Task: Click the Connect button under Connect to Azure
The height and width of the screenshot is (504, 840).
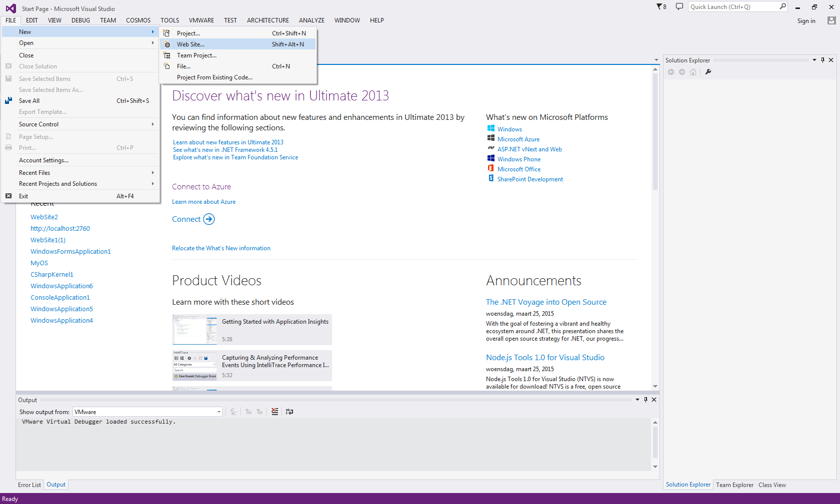Action: (x=193, y=219)
